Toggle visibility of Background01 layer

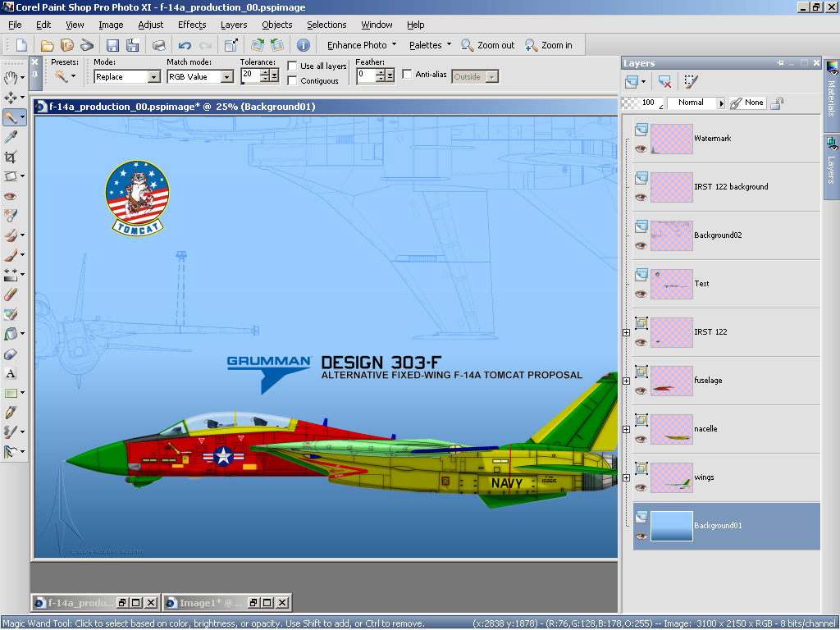pyautogui.click(x=641, y=536)
